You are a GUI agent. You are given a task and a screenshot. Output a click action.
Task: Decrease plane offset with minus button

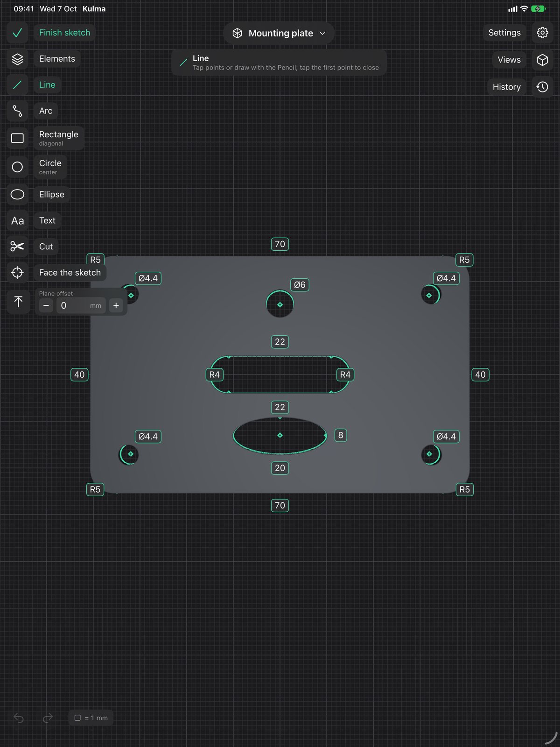pos(46,305)
